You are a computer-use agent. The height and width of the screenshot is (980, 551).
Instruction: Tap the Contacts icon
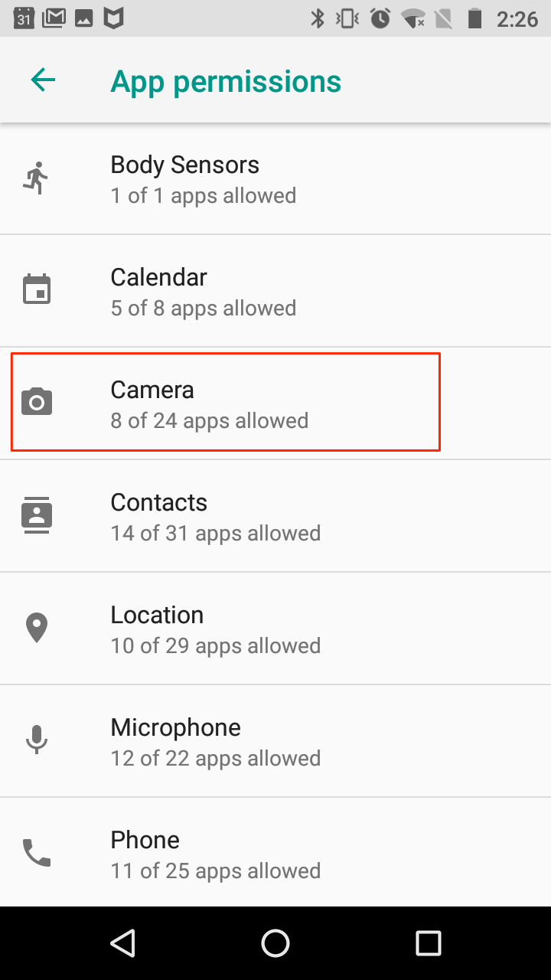pyautogui.click(x=37, y=514)
